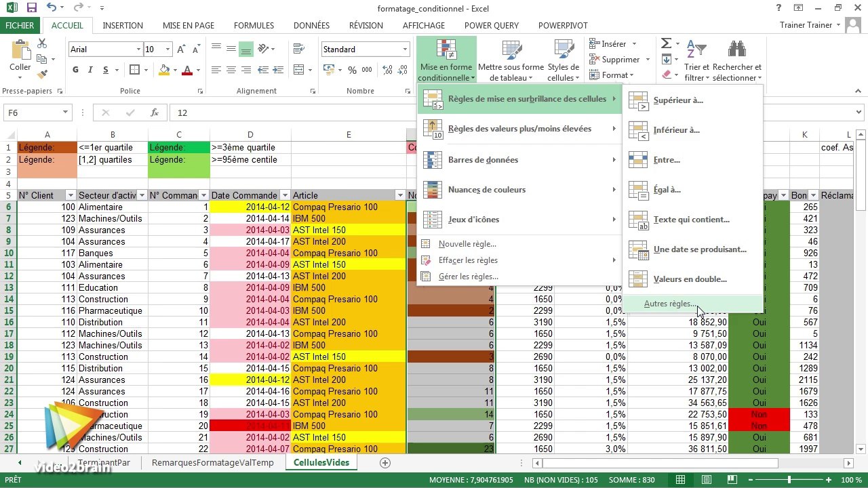Image resolution: width=868 pixels, height=488 pixels.
Task: Toggle underline S formatting
Action: click(x=106, y=70)
